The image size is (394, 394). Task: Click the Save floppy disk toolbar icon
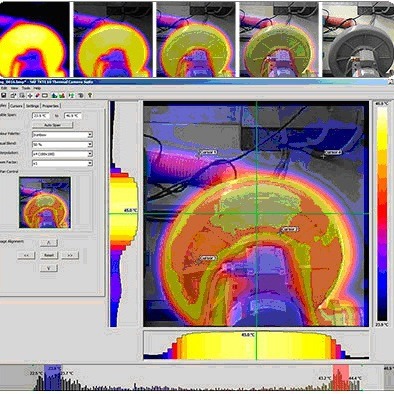tap(4, 95)
